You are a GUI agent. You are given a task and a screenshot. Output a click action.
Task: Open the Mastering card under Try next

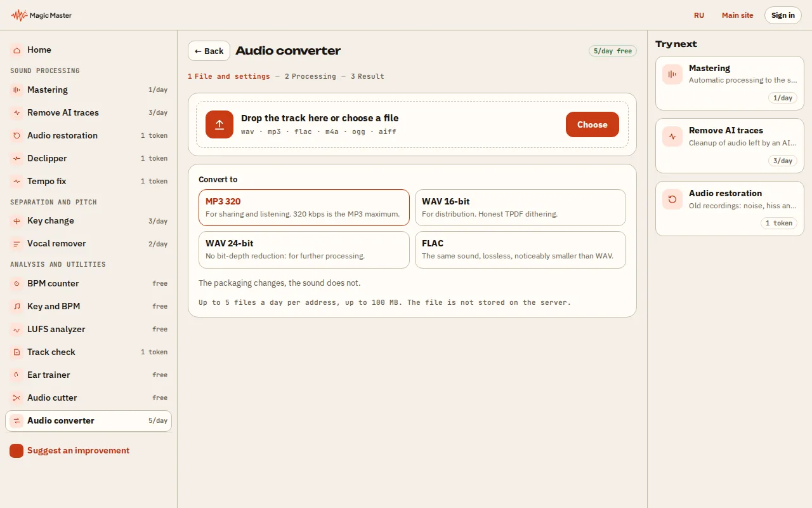tap(730, 83)
